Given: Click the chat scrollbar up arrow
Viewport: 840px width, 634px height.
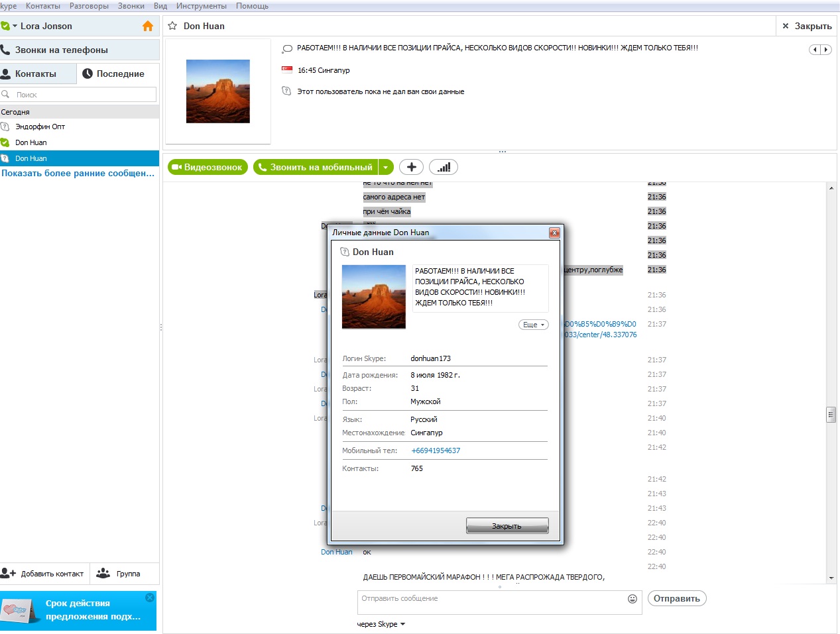Looking at the screenshot, I should click(831, 188).
